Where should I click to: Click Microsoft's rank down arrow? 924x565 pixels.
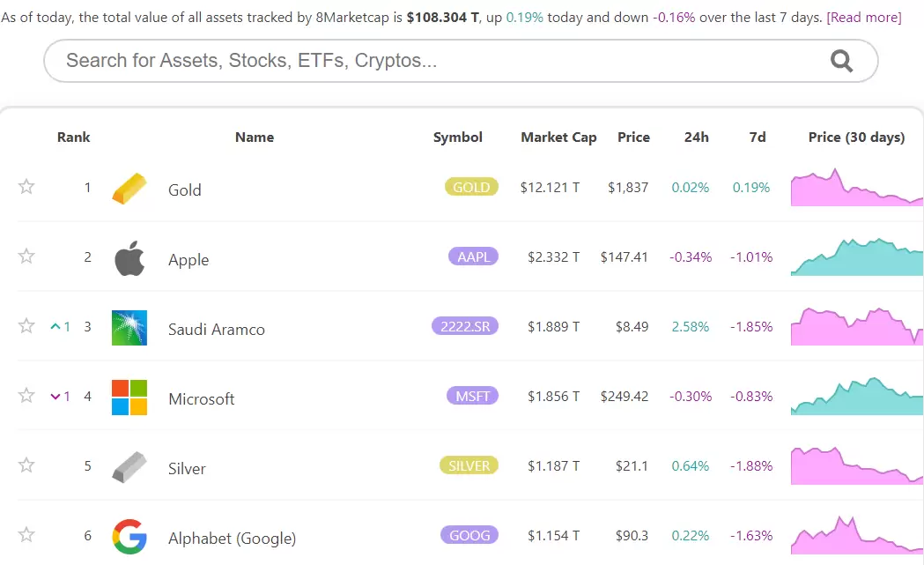[x=55, y=397]
